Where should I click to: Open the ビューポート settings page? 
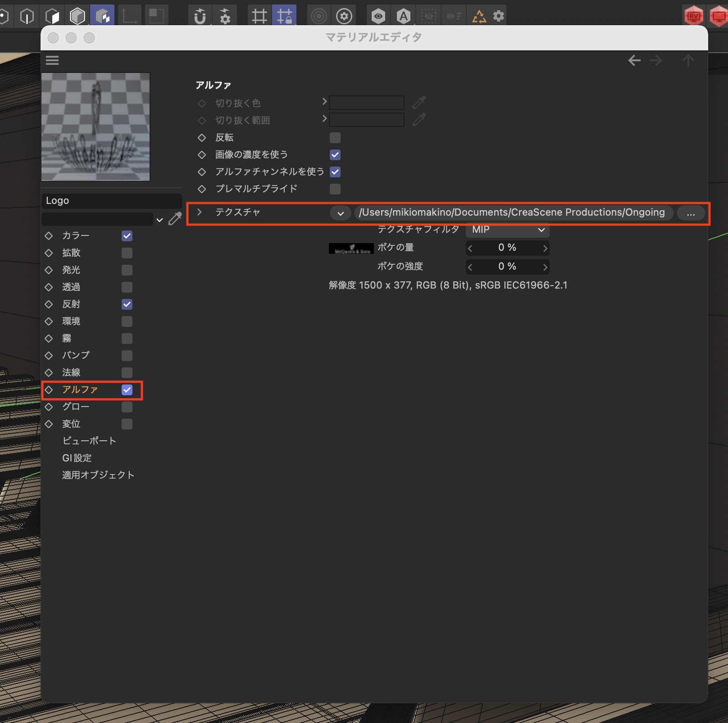tap(89, 441)
